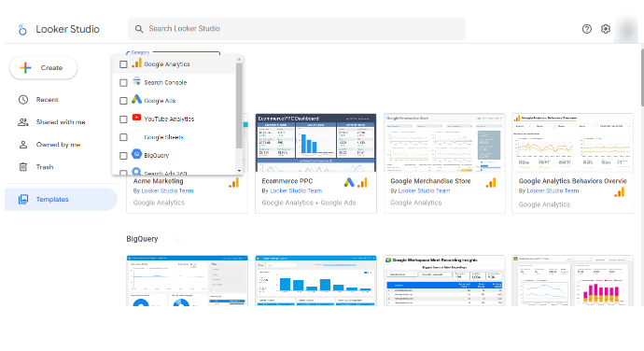Image resolution: width=644 pixels, height=351 pixels.
Task: Click dropdown list scroll up arrow
Action: point(239,60)
